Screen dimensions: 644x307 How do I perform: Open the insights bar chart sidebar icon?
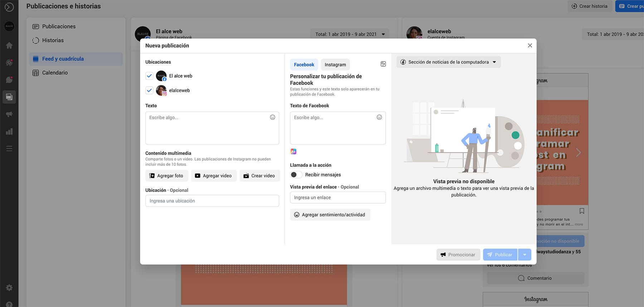click(9, 131)
